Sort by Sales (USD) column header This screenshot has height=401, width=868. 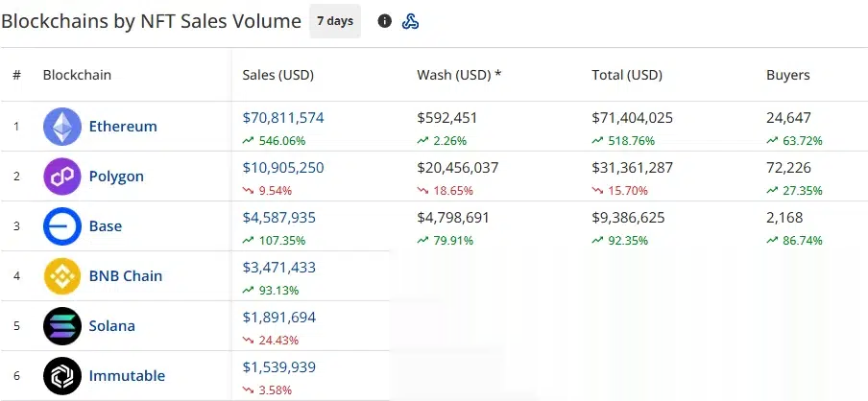tap(277, 75)
